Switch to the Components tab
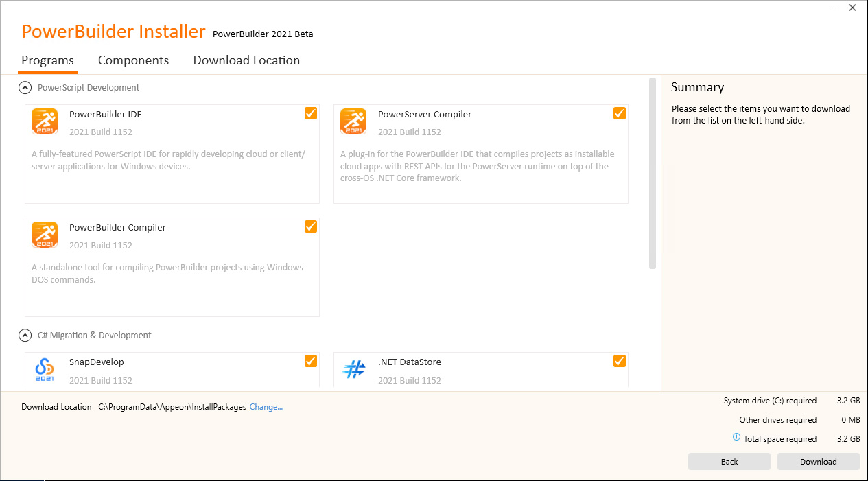The image size is (868, 481). pyautogui.click(x=133, y=60)
